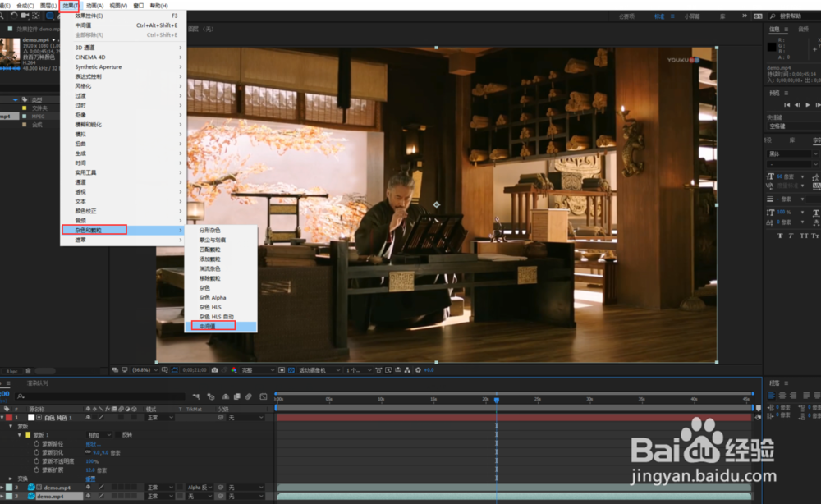Toggle draft 3D icon in timeline

tap(211, 396)
